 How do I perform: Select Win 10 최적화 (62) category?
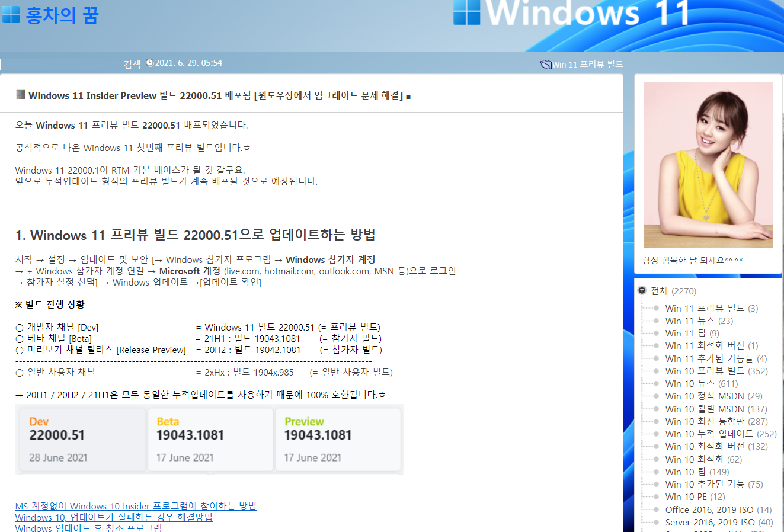click(703, 459)
